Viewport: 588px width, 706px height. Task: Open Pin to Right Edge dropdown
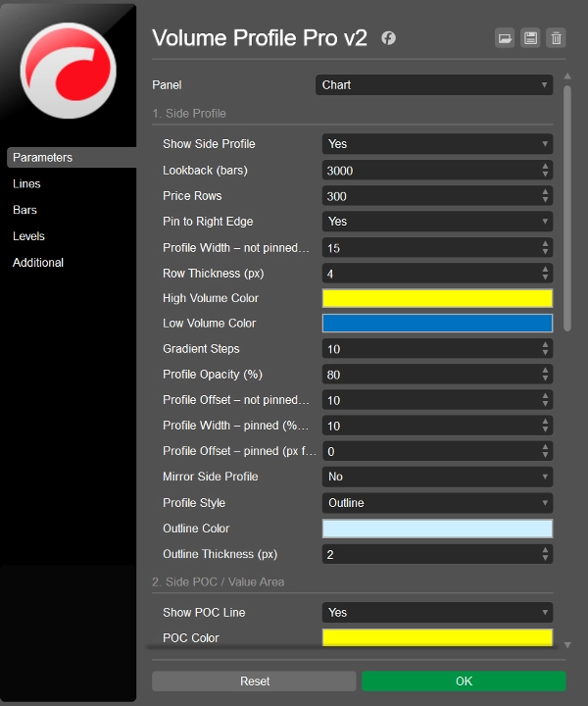click(437, 222)
